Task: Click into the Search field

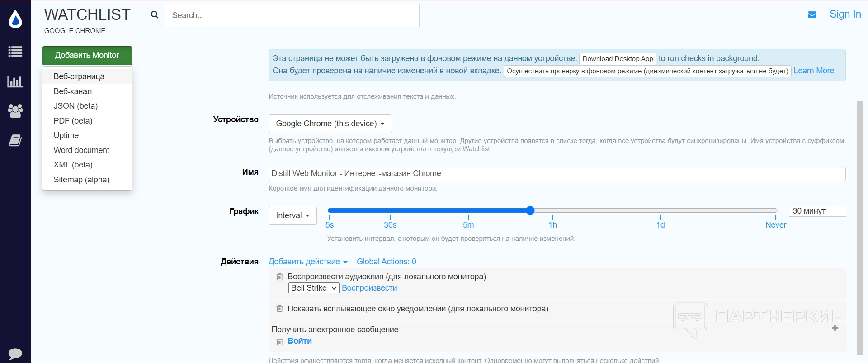Action: 292,15
